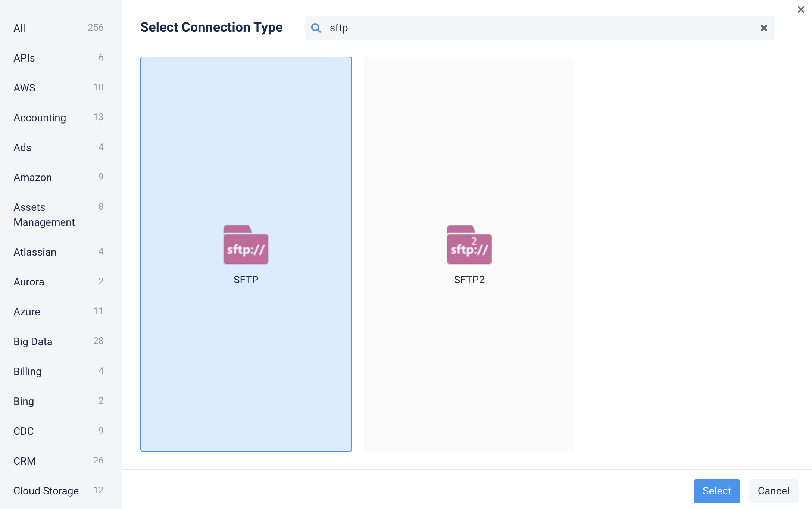Filter by CRM category
This screenshot has height=509, width=812.
coord(25,461)
